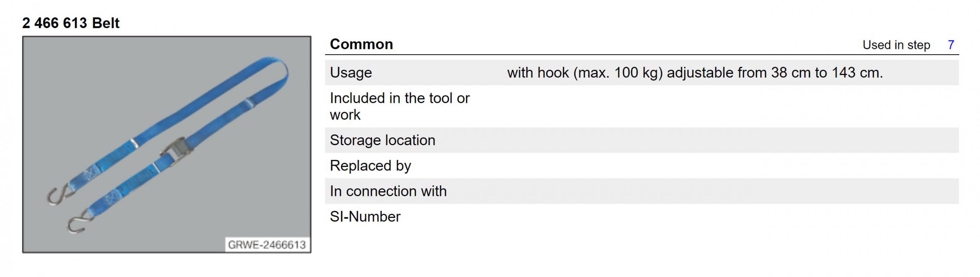Click the metal ratchet buckle in the picture

pos(175,148)
